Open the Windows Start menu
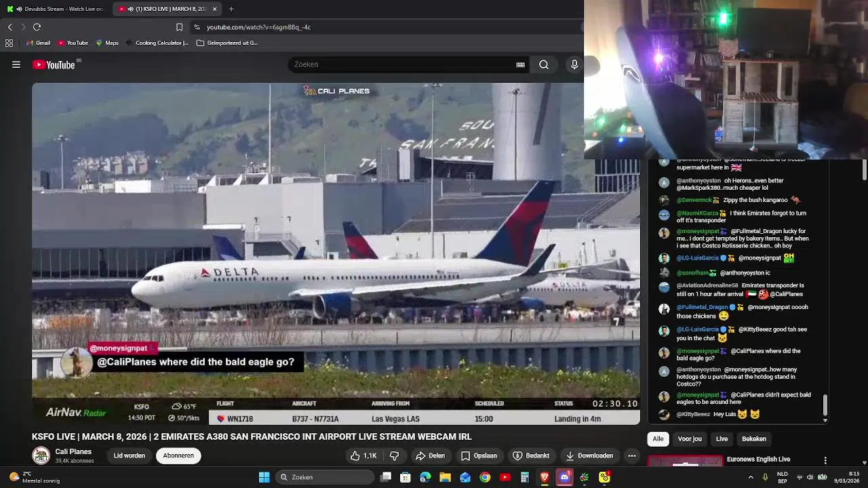The height and width of the screenshot is (488, 868). [x=264, y=477]
